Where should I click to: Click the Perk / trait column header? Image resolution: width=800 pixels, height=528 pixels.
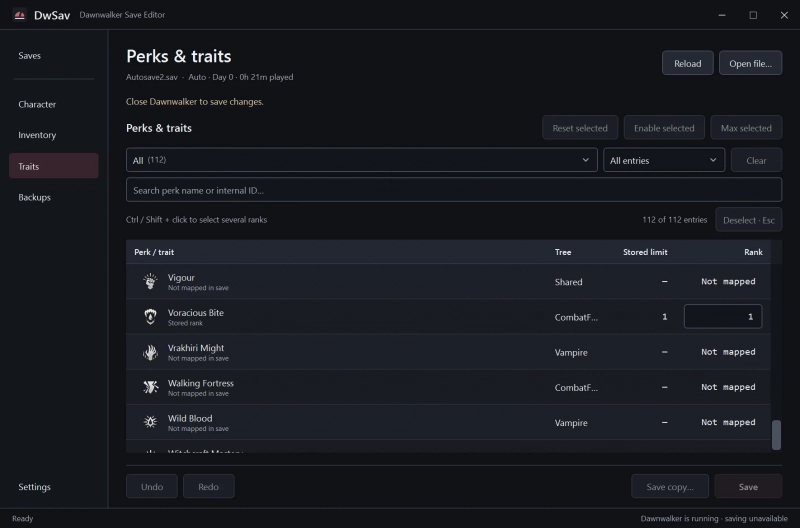point(154,252)
